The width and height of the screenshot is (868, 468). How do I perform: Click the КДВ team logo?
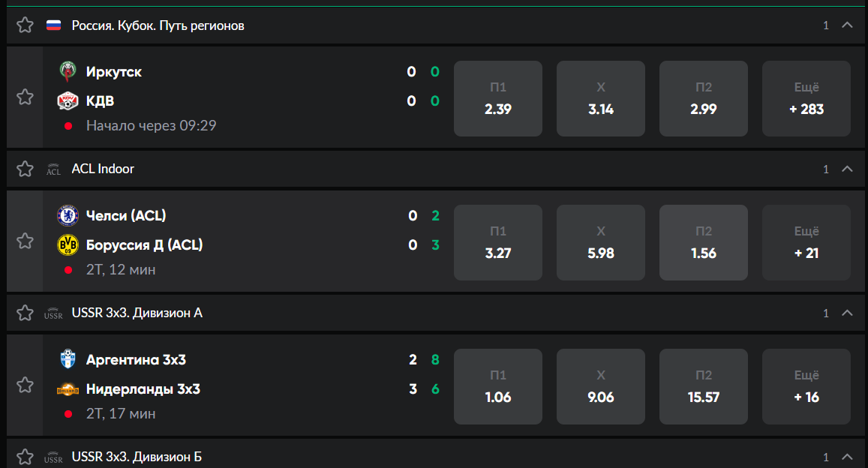(x=68, y=100)
